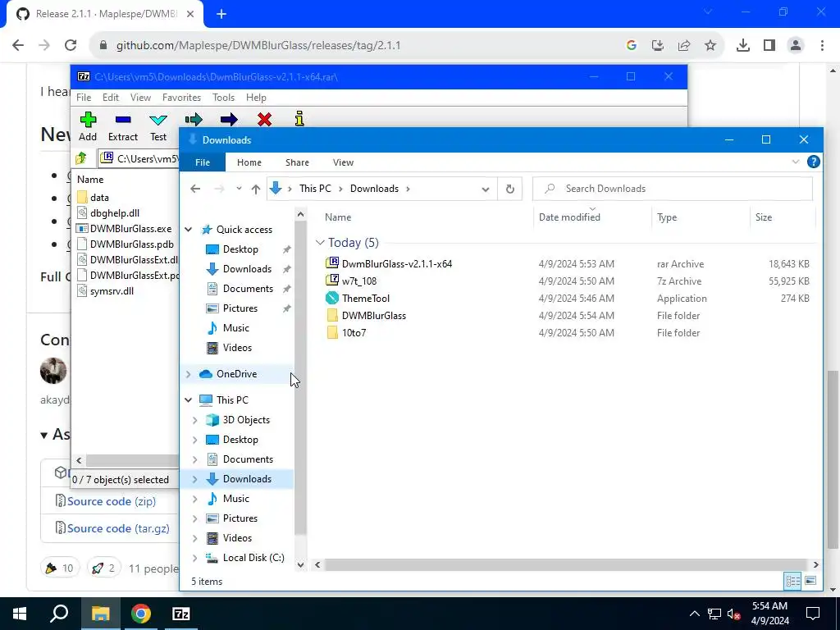
Task: Collapse the Today (5) group
Action: 321,243
